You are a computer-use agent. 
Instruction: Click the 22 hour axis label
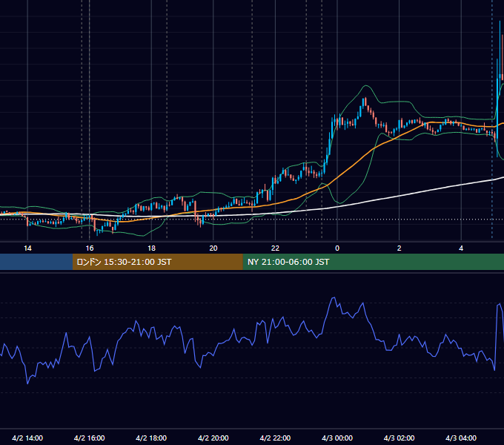click(275, 248)
